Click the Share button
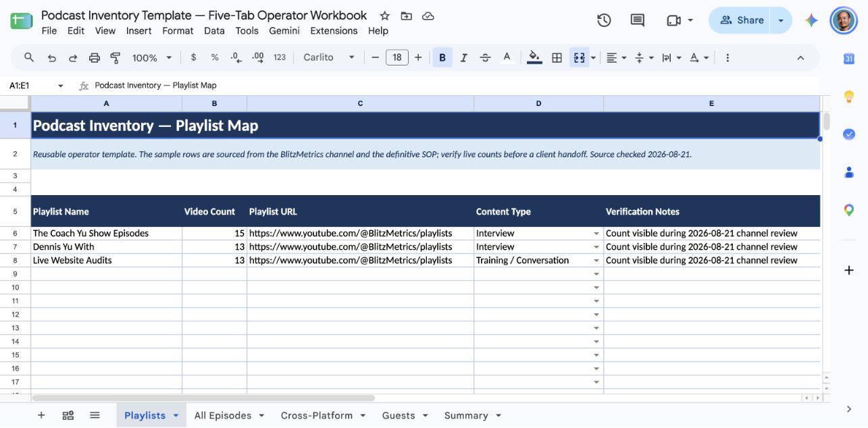This screenshot has height=428, width=868. click(x=740, y=20)
